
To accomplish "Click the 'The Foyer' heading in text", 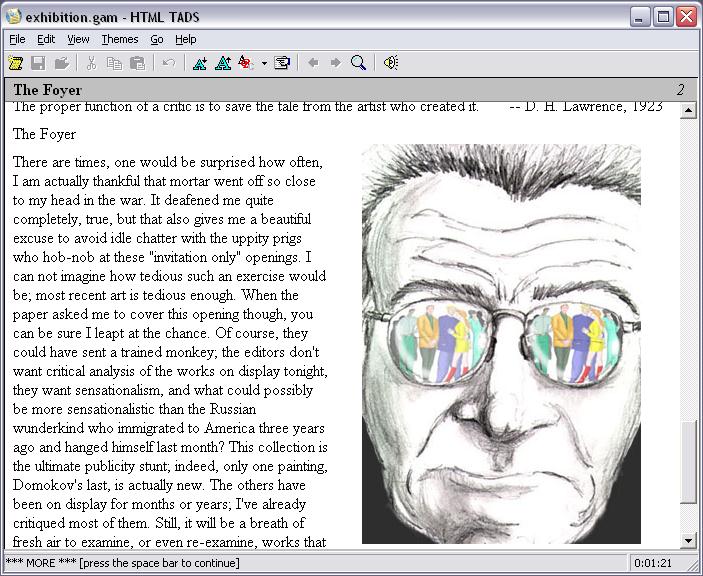I will (x=44, y=134).
